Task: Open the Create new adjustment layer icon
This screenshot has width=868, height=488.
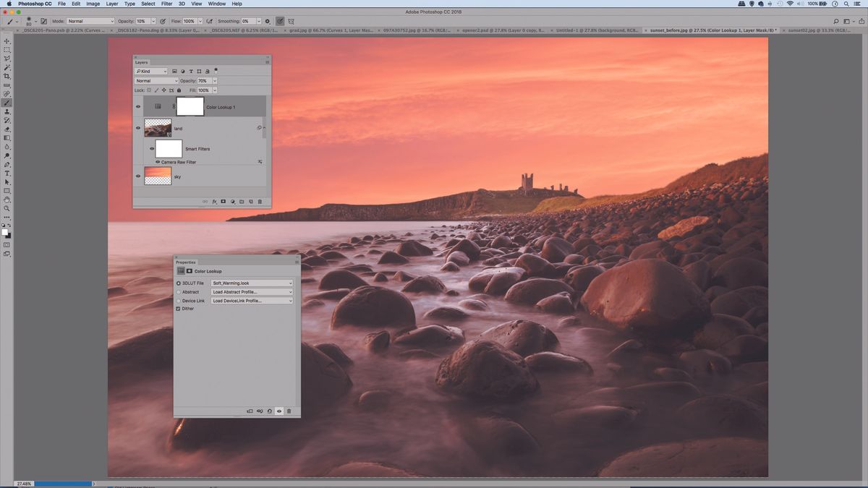Action: 232,201
